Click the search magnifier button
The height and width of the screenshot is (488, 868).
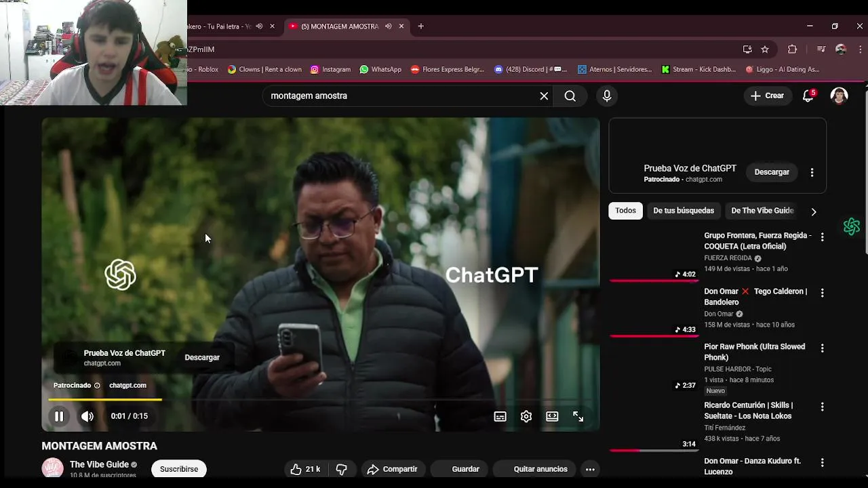point(570,96)
